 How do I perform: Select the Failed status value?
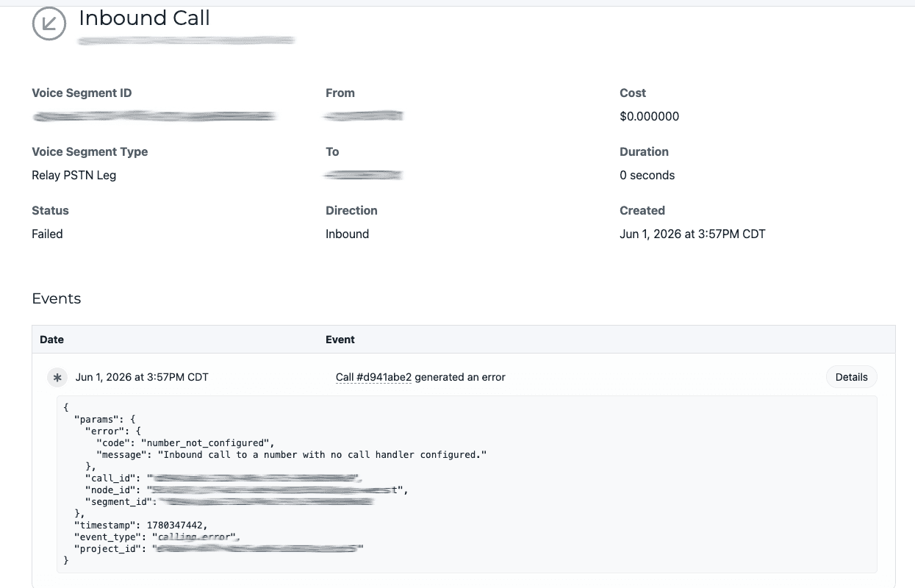[47, 234]
